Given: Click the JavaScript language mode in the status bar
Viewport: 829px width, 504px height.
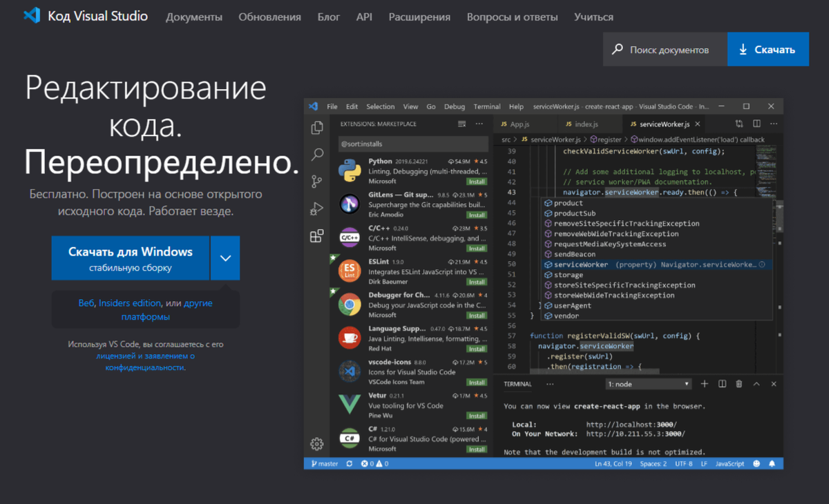Looking at the screenshot, I should (730, 464).
